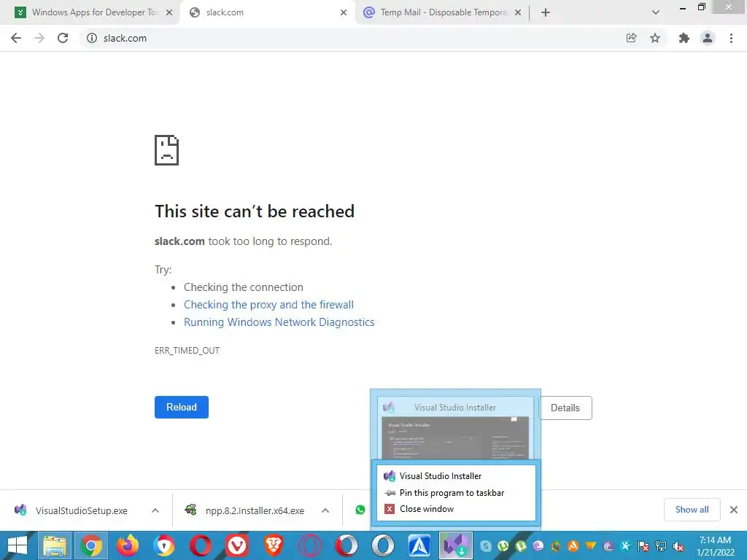Open the Extensions puzzle icon
Image resolution: width=747 pixels, height=560 pixels.
point(684,38)
